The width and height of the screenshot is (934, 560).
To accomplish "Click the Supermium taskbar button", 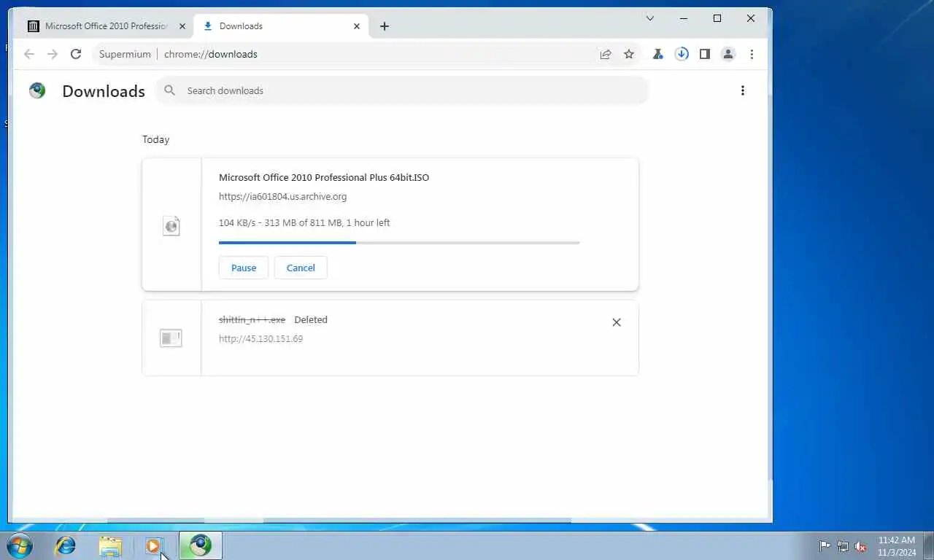I will pyautogui.click(x=201, y=545).
